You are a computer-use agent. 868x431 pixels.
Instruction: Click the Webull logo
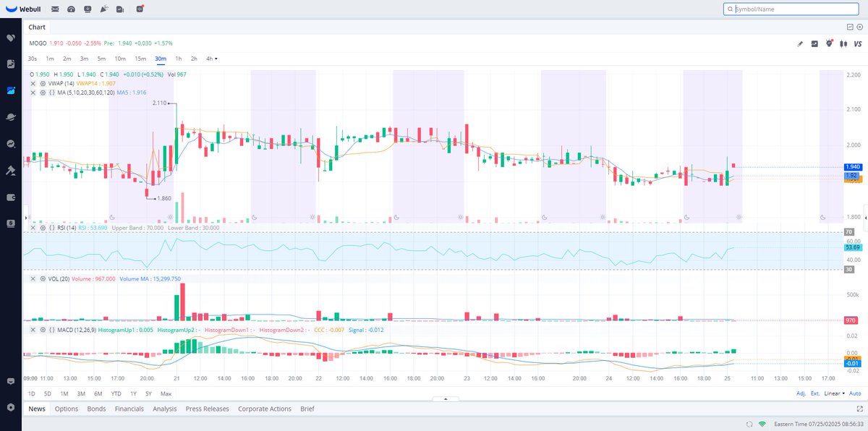[x=24, y=9]
